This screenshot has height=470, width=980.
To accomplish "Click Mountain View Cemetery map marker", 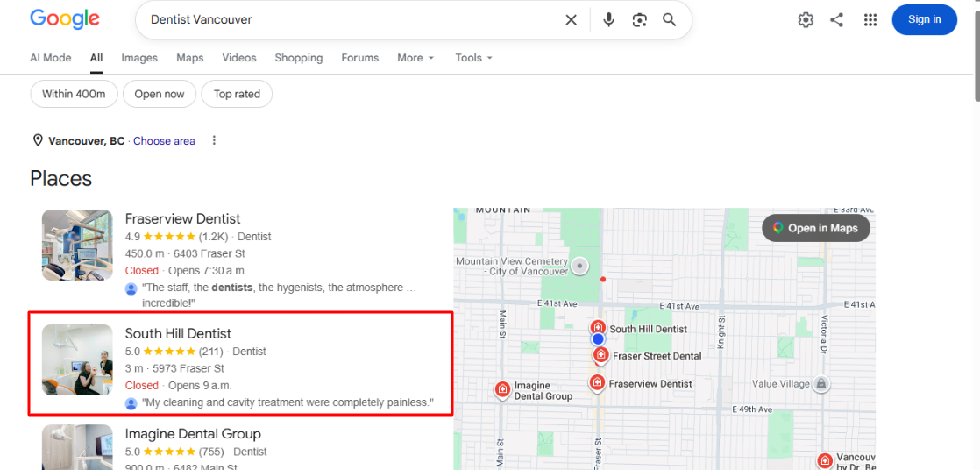I will 580,267.
